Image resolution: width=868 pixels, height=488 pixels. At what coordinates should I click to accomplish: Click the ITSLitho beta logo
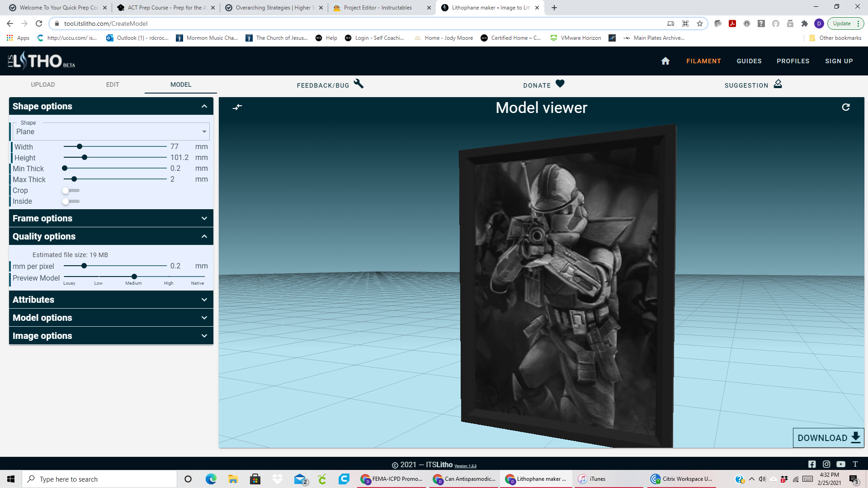click(x=41, y=60)
